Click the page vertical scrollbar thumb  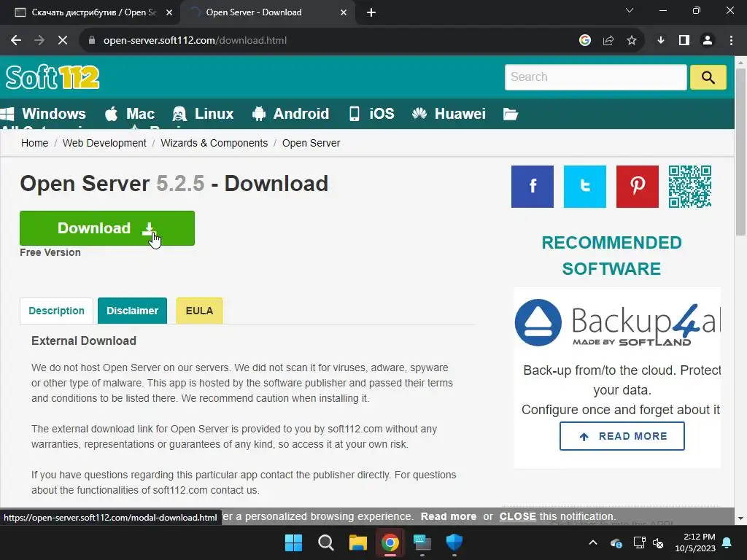click(740, 152)
